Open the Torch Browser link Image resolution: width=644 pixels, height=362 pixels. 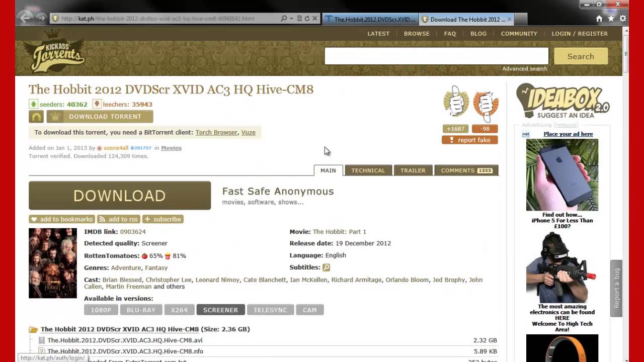(x=216, y=133)
